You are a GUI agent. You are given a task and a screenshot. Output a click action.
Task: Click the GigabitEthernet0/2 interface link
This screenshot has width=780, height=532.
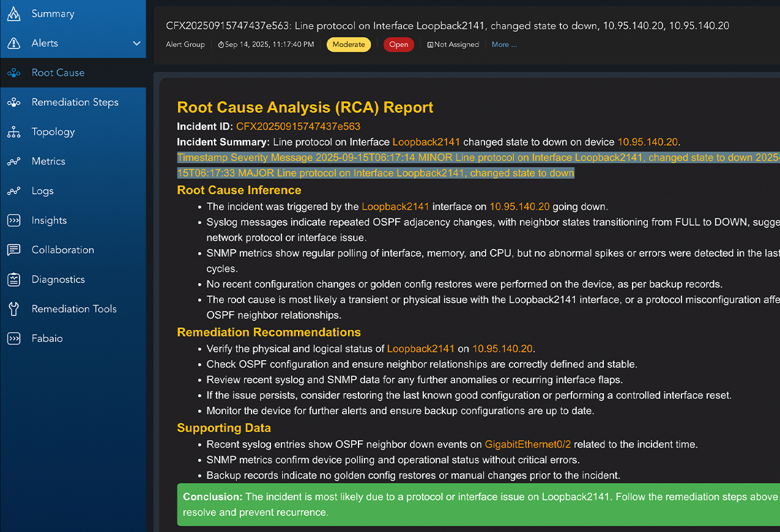tap(527, 445)
